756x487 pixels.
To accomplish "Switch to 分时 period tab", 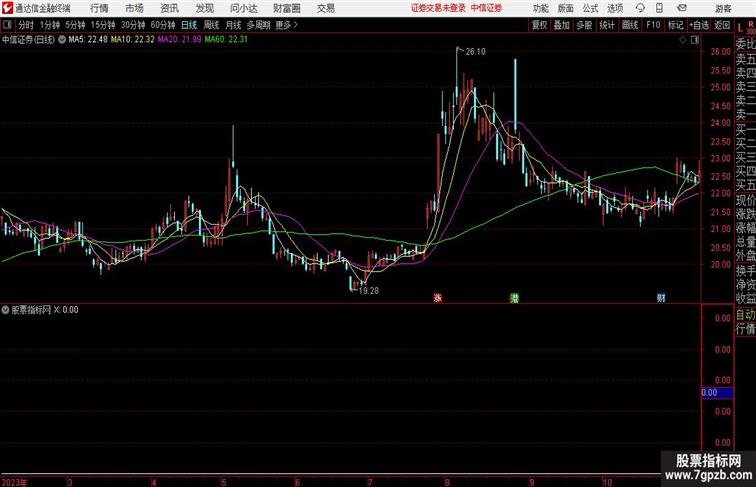I will pos(26,25).
